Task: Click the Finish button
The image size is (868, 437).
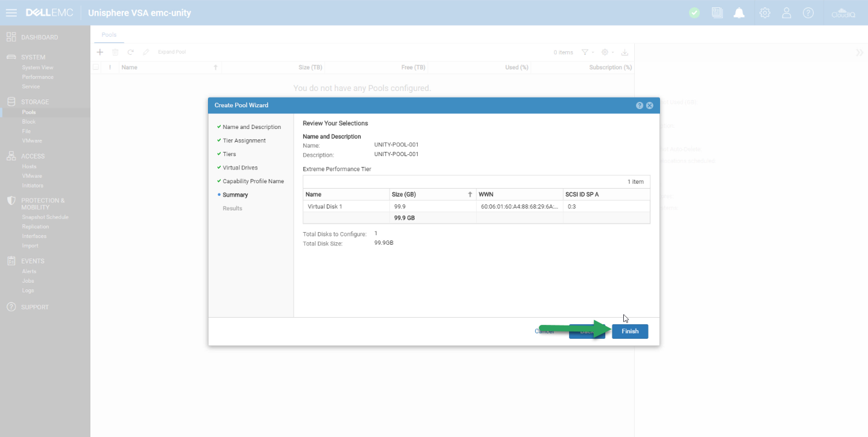Action: [630, 331]
